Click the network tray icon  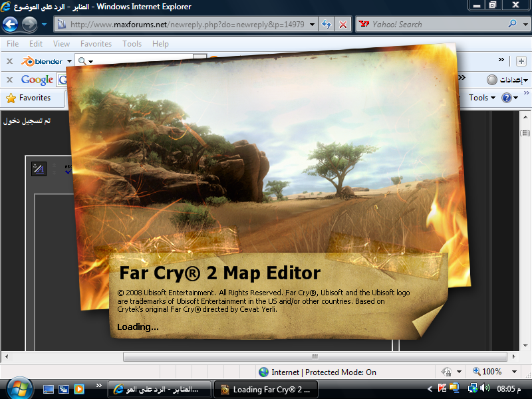[x=473, y=388]
